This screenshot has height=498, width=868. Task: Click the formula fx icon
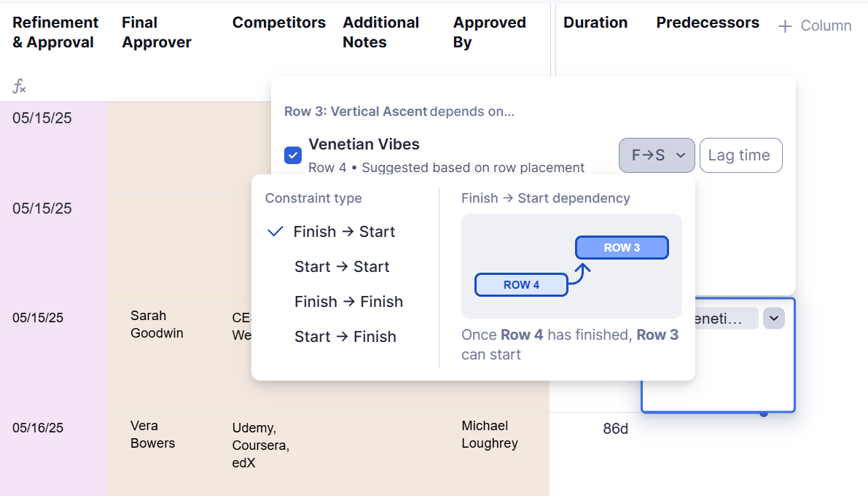pos(19,87)
